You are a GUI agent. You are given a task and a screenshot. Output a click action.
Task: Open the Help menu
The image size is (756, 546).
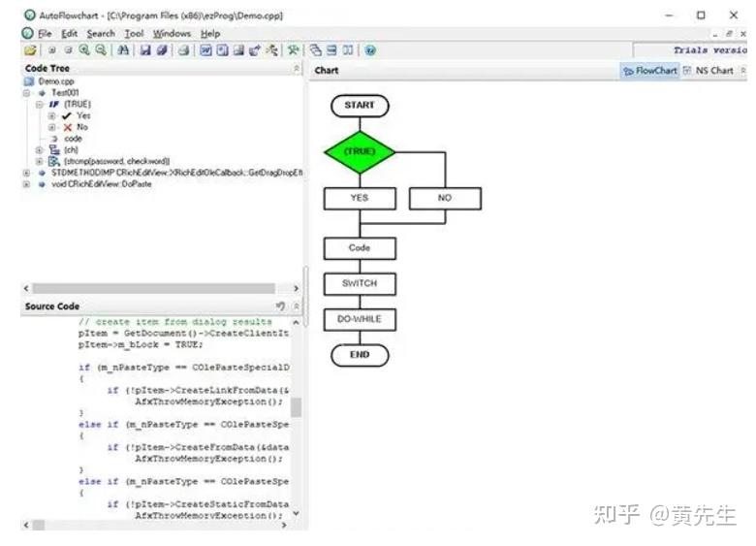(x=210, y=34)
